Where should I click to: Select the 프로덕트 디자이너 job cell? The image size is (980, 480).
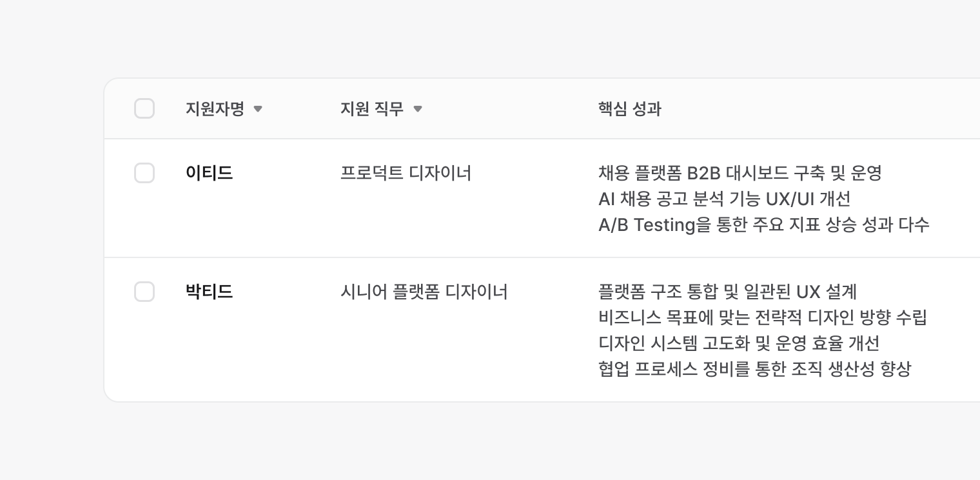click(x=406, y=173)
